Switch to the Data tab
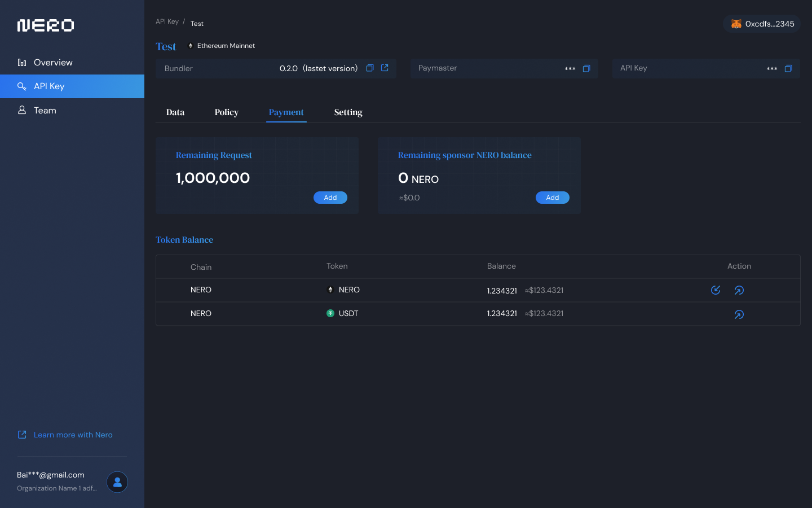 click(x=175, y=112)
